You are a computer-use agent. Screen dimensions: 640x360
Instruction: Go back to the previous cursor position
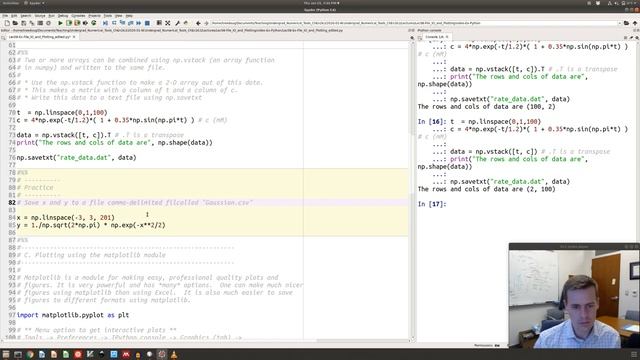(198, 23)
